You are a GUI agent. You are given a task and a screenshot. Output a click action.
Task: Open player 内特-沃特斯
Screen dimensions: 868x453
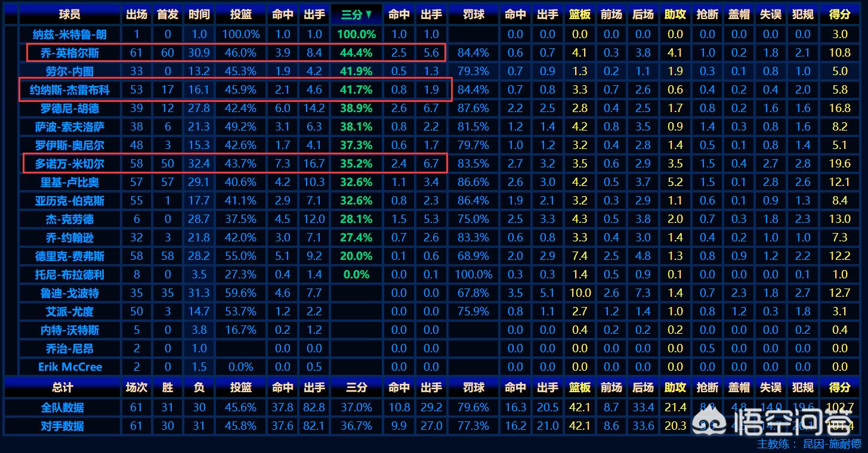[70, 330]
